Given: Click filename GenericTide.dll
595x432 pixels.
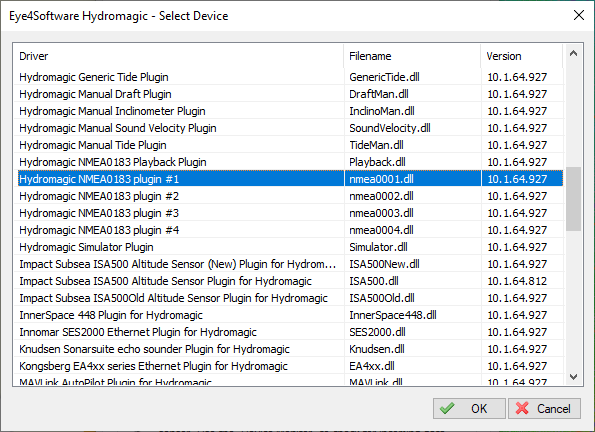Looking at the screenshot, I should point(384,77).
